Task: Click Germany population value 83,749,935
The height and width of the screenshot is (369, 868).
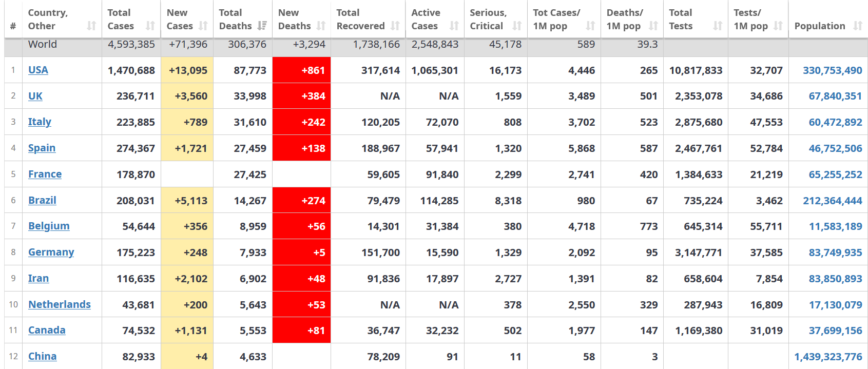Action: (836, 253)
